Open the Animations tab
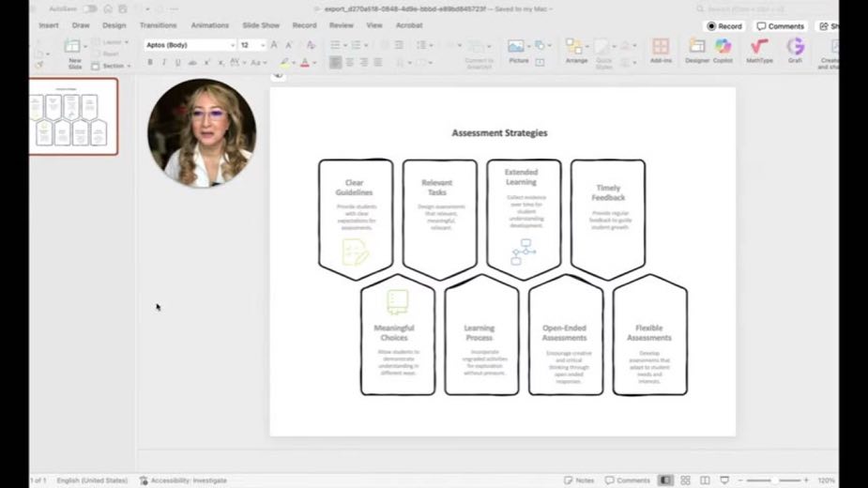The height and width of the screenshot is (488, 868). coord(210,25)
